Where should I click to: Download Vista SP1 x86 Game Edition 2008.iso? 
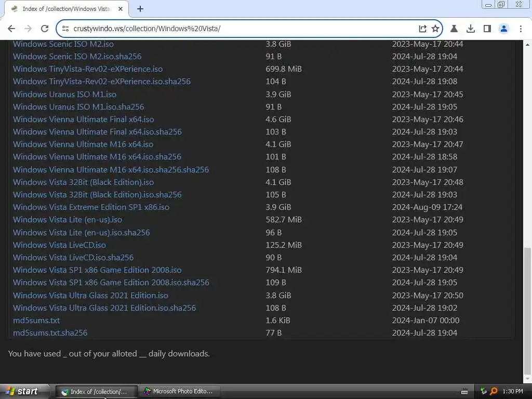tap(97, 270)
